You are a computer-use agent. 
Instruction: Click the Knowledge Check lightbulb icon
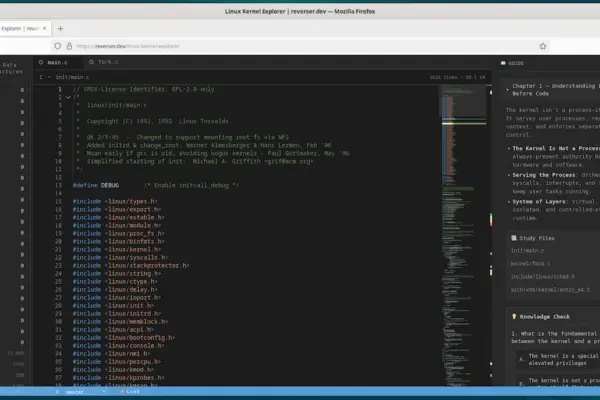click(x=514, y=317)
